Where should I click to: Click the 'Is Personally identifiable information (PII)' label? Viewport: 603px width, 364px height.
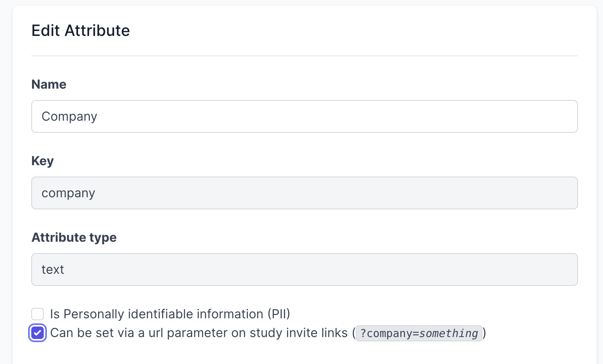coord(170,314)
